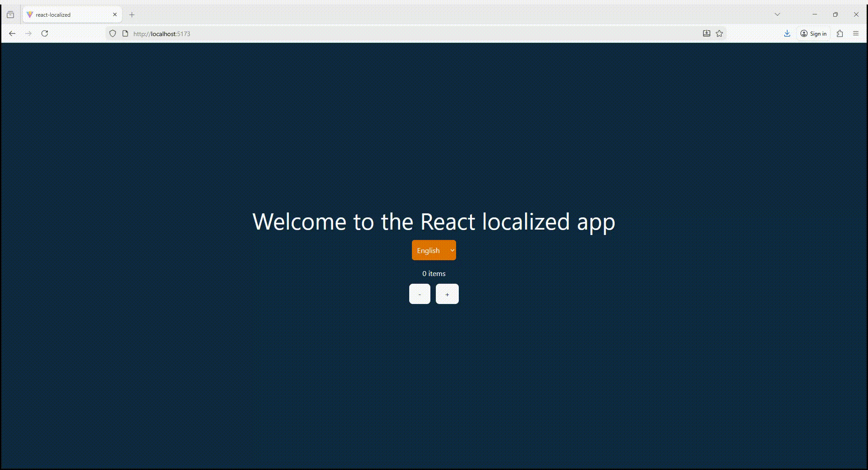Show site information via page icon
This screenshot has width=868, height=470.
tap(125, 33)
